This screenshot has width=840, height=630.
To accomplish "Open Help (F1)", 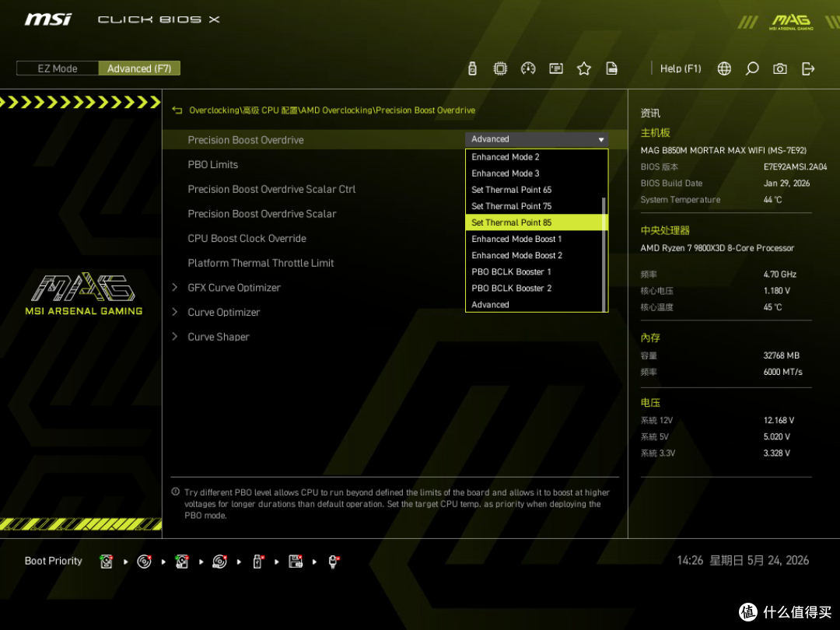I will tap(681, 68).
